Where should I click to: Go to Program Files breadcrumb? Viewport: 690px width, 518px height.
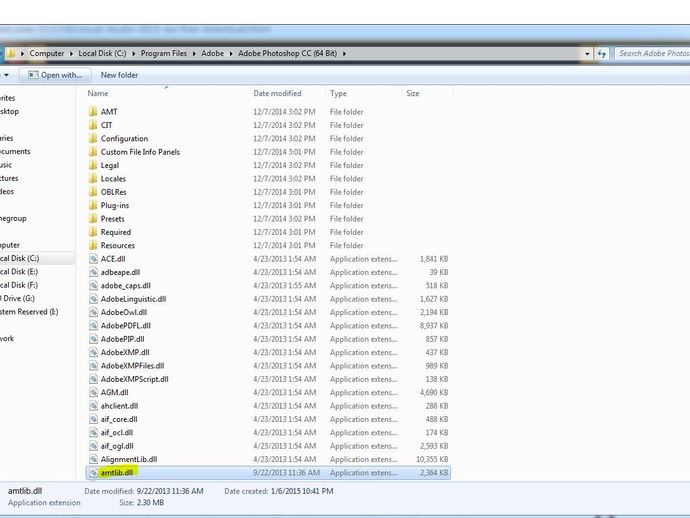[164, 53]
